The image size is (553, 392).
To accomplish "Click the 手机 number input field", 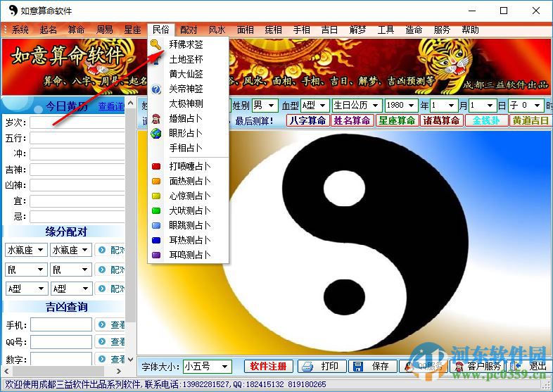I will [61, 324].
